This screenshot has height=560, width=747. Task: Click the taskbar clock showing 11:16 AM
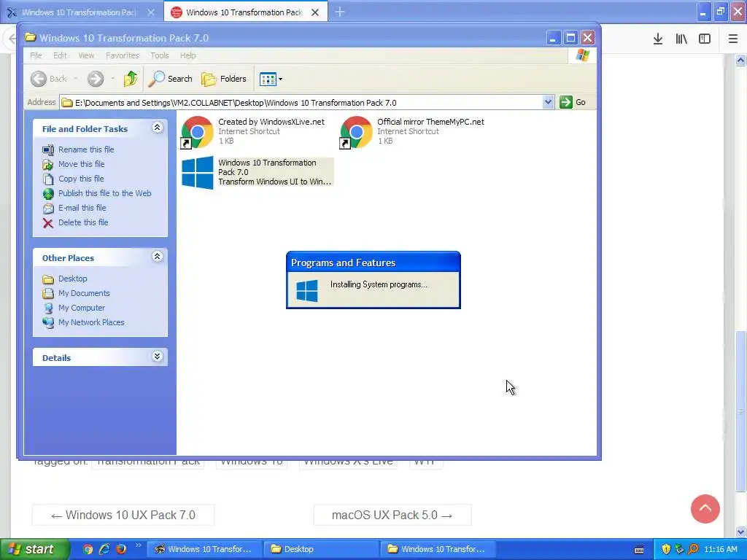[x=721, y=549]
